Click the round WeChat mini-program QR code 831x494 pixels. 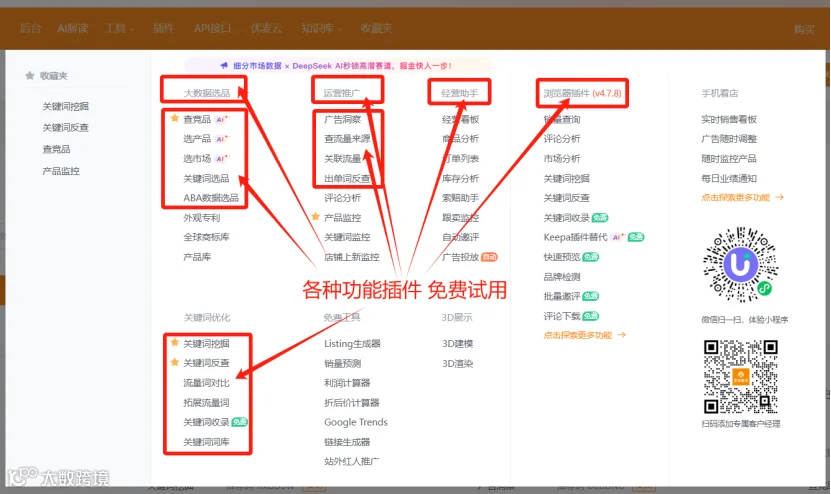pos(740,264)
